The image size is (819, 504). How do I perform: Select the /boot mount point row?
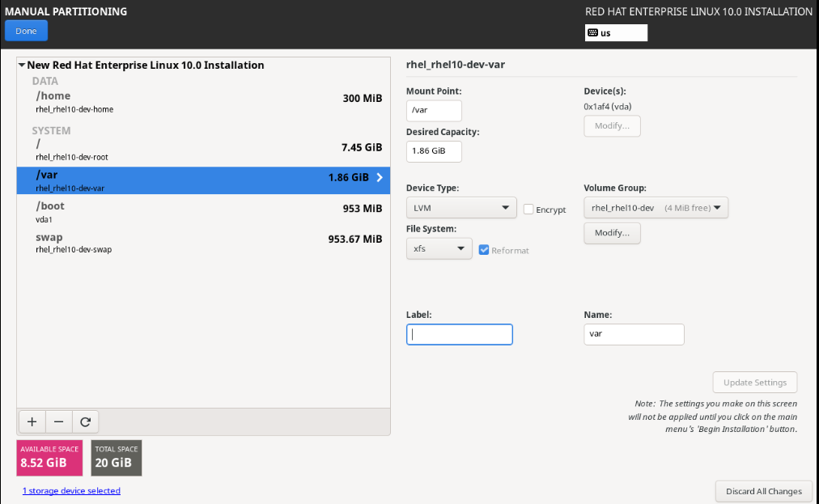(203, 211)
